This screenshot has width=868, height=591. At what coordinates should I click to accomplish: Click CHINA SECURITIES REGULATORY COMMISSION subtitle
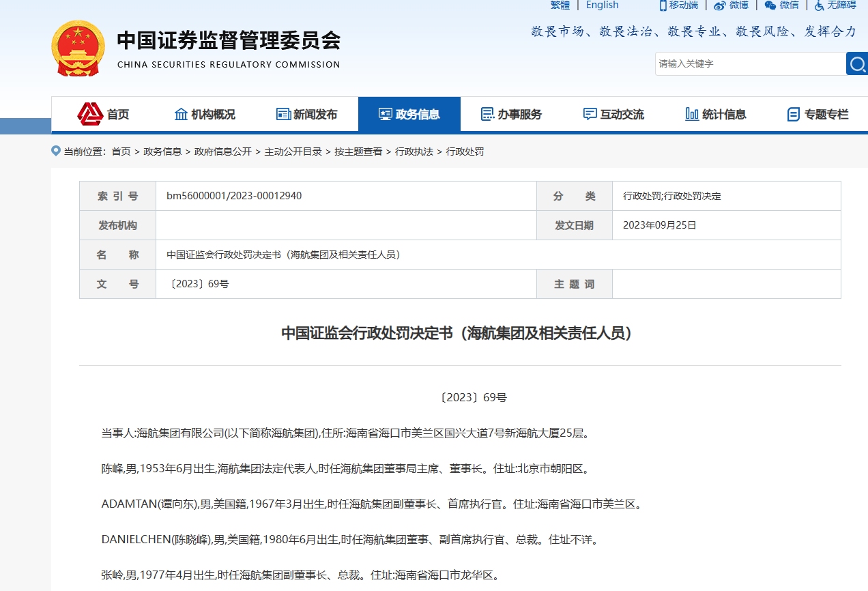pyautogui.click(x=229, y=64)
